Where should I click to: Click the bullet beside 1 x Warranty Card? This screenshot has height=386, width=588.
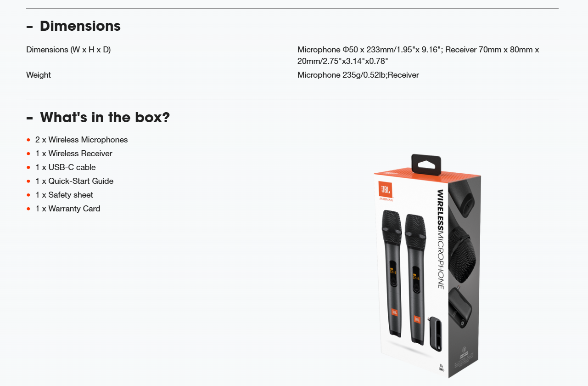[28, 209]
